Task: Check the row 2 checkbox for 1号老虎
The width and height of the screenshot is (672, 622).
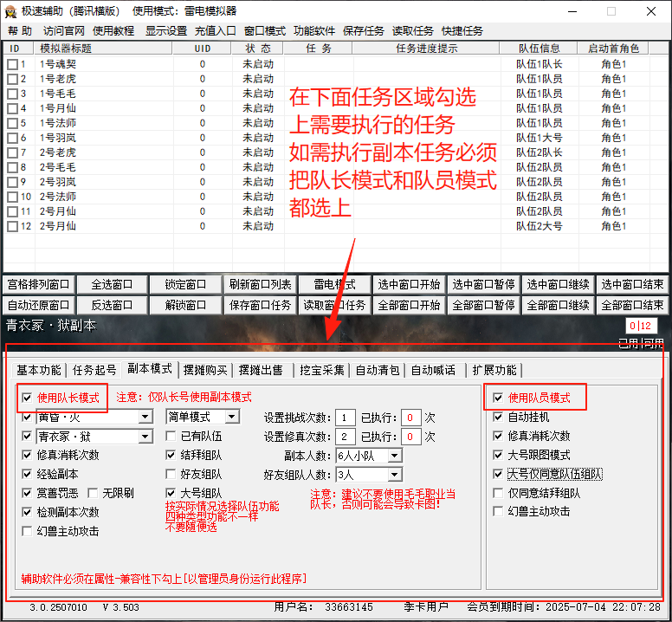Action: click(x=13, y=79)
